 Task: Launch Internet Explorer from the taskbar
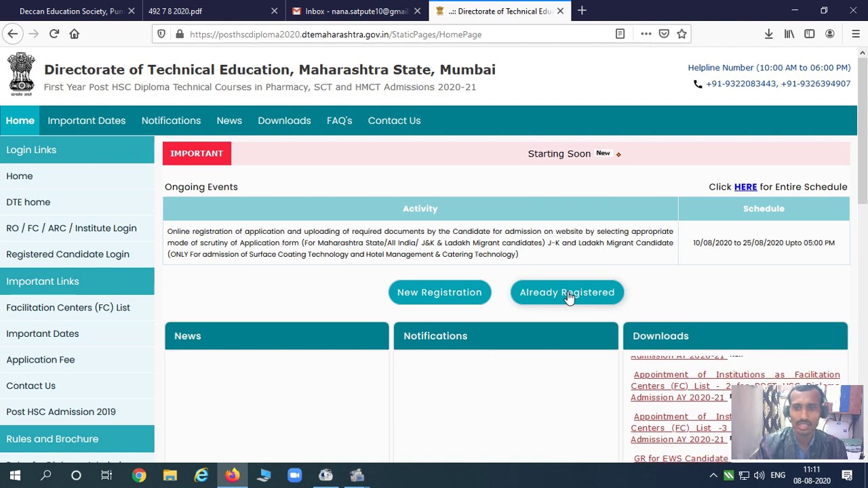tap(201, 475)
